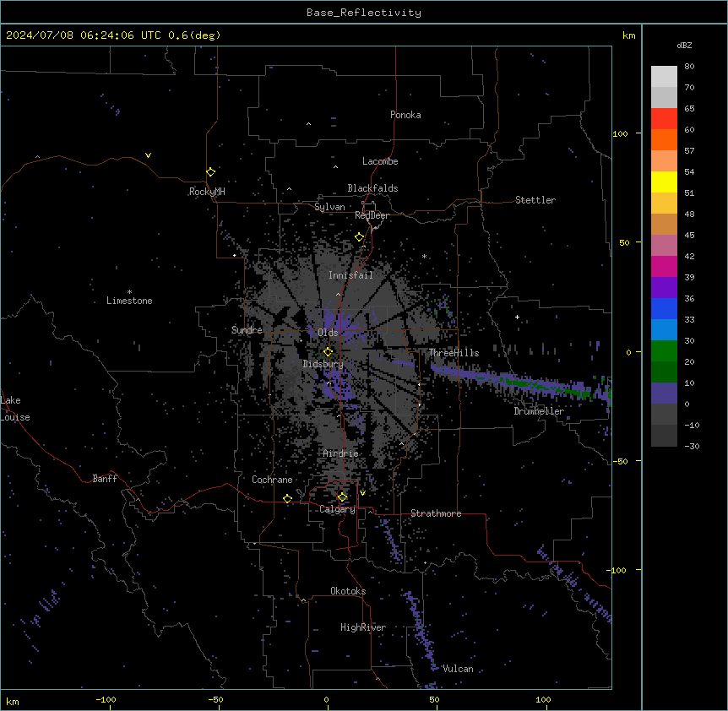
Task: Select the yellow diamond marker below Cochrane
Action: 287,499
